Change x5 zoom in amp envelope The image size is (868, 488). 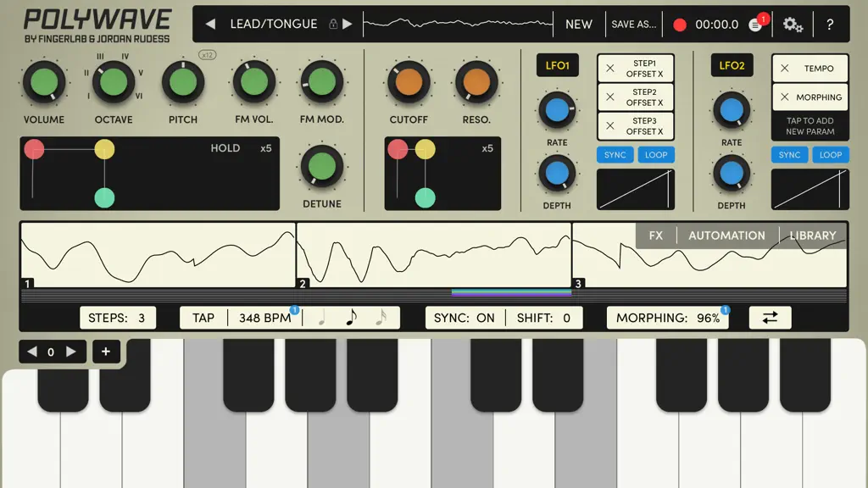[265, 148]
